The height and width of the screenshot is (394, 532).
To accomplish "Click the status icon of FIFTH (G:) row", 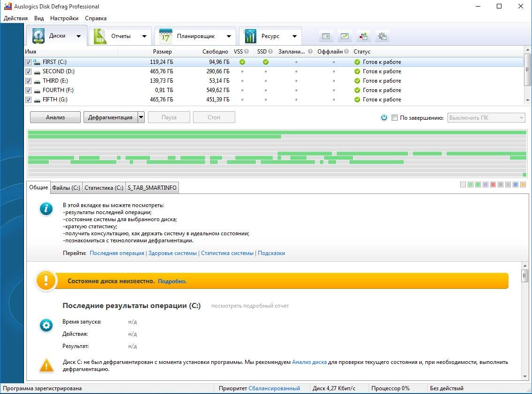I will point(357,100).
